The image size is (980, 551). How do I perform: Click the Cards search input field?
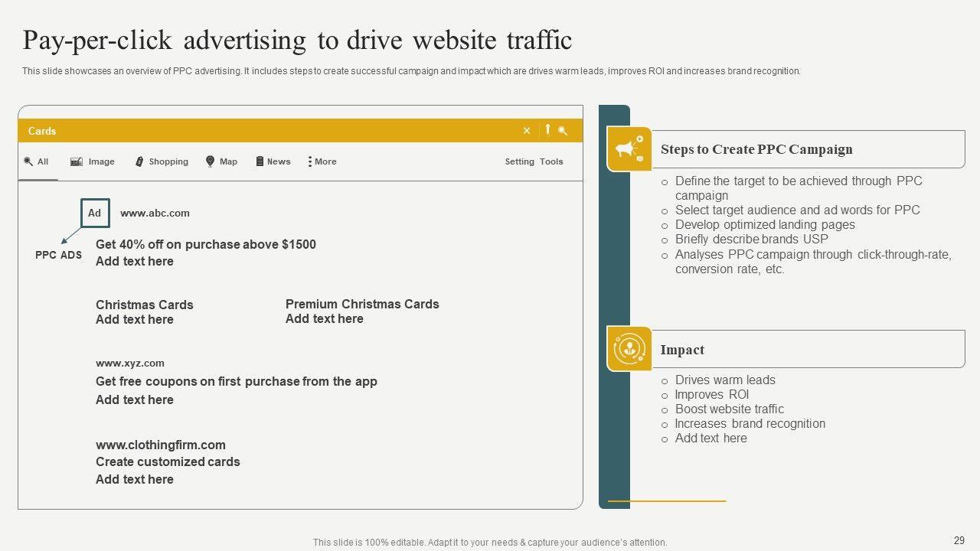[x=268, y=131]
